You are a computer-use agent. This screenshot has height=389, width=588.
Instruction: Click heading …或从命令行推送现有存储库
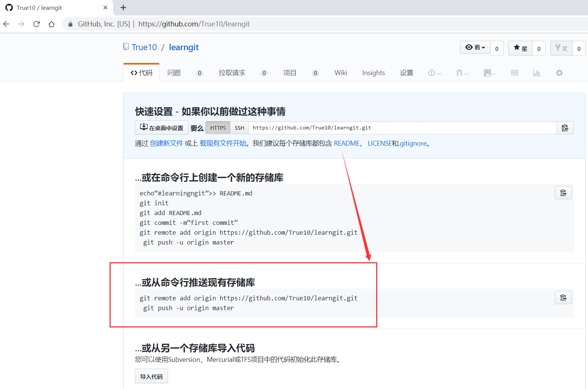(195, 282)
